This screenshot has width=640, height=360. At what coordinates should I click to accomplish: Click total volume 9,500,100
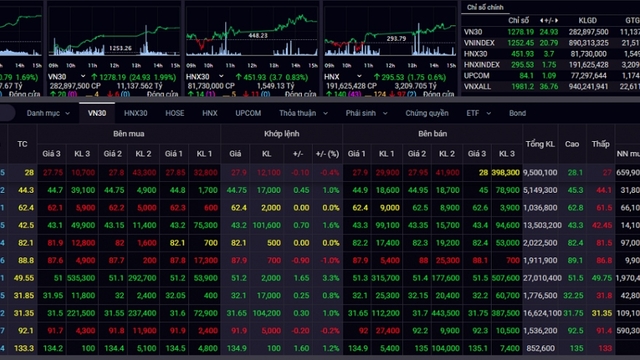pyautogui.click(x=540, y=172)
